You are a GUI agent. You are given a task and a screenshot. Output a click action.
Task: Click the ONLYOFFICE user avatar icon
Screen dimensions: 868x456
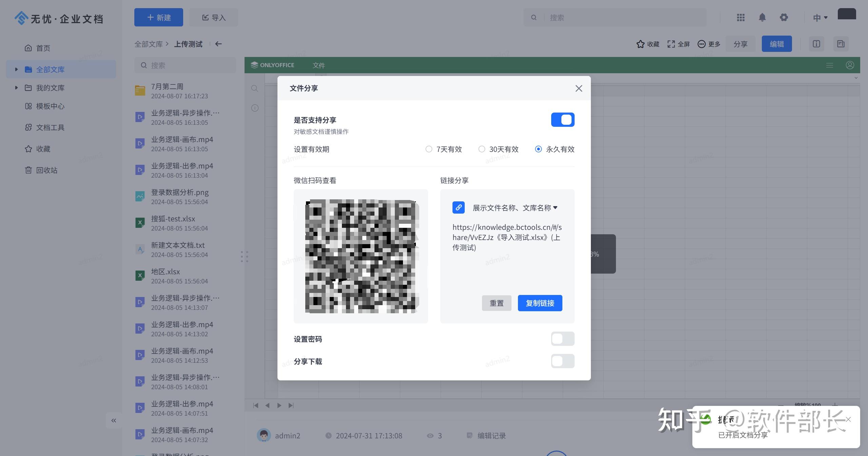click(850, 65)
